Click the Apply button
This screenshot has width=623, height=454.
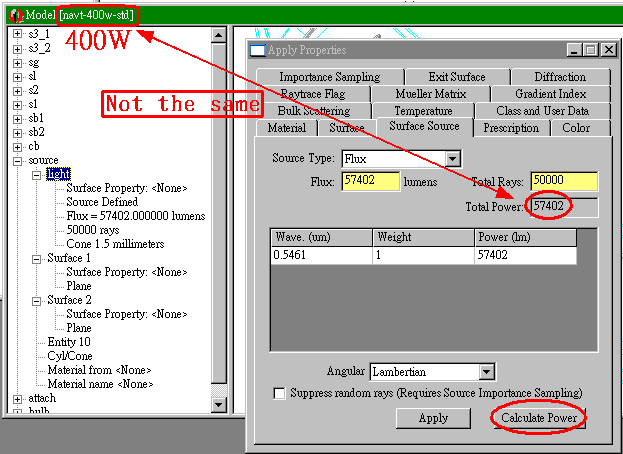click(433, 418)
